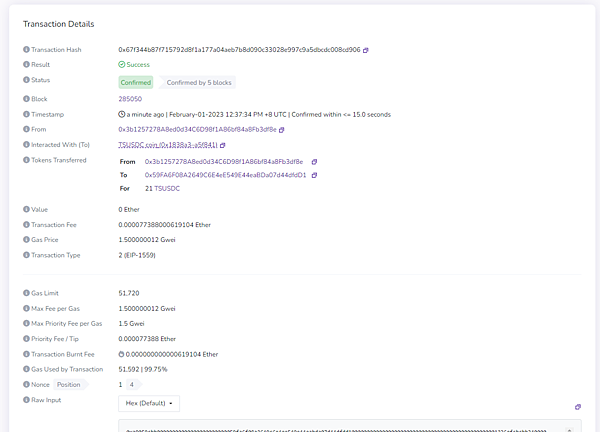The height and width of the screenshot is (432, 600).
Task: Show info tooltip for Max Priority Fee per Gas
Action: point(26,323)
